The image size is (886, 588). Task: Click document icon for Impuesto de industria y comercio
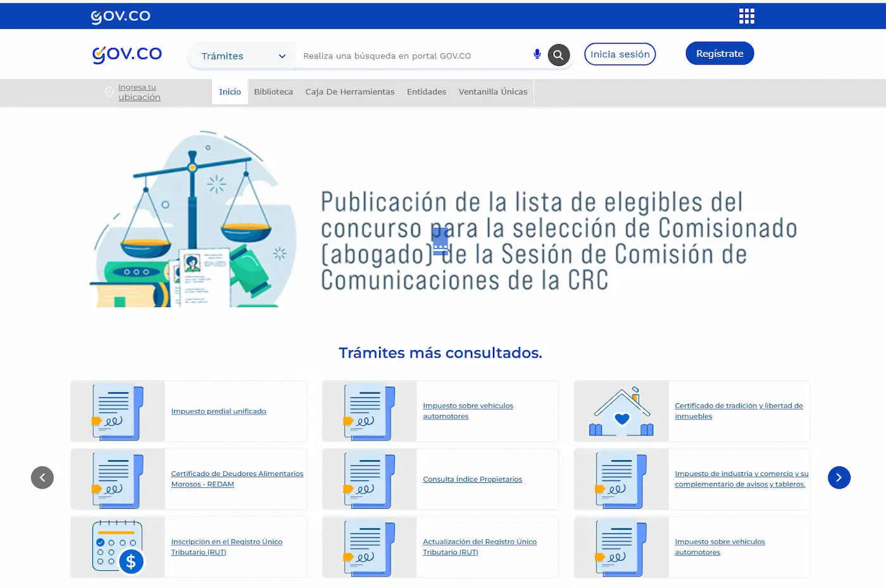tap(621, 480)
